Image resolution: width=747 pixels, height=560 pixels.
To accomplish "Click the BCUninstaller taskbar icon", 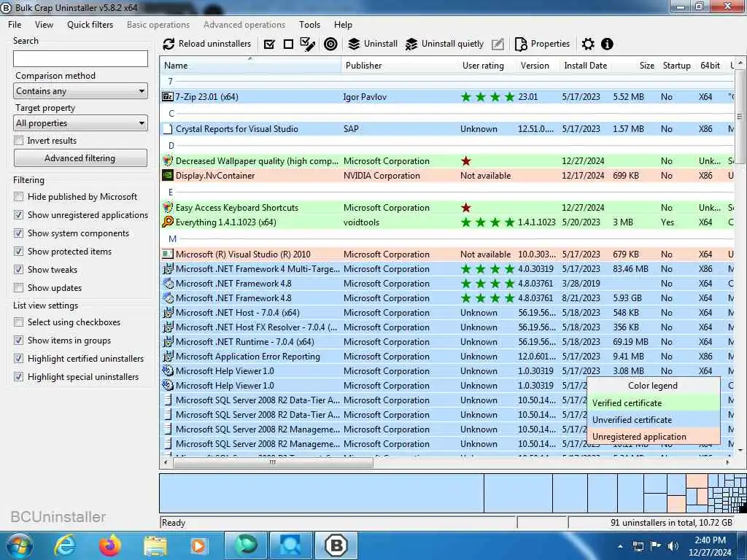I will pyautogui.click(x=336, y=545).
